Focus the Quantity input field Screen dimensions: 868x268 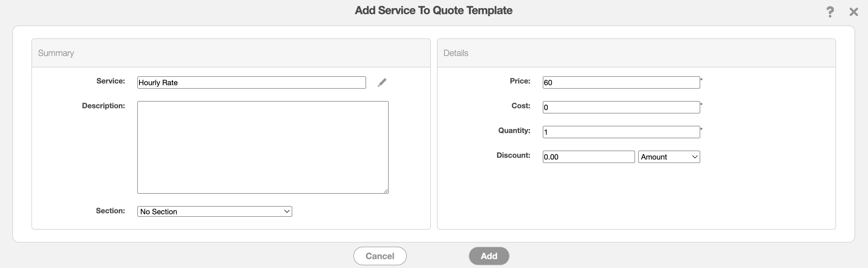click(x=621, y=132)
